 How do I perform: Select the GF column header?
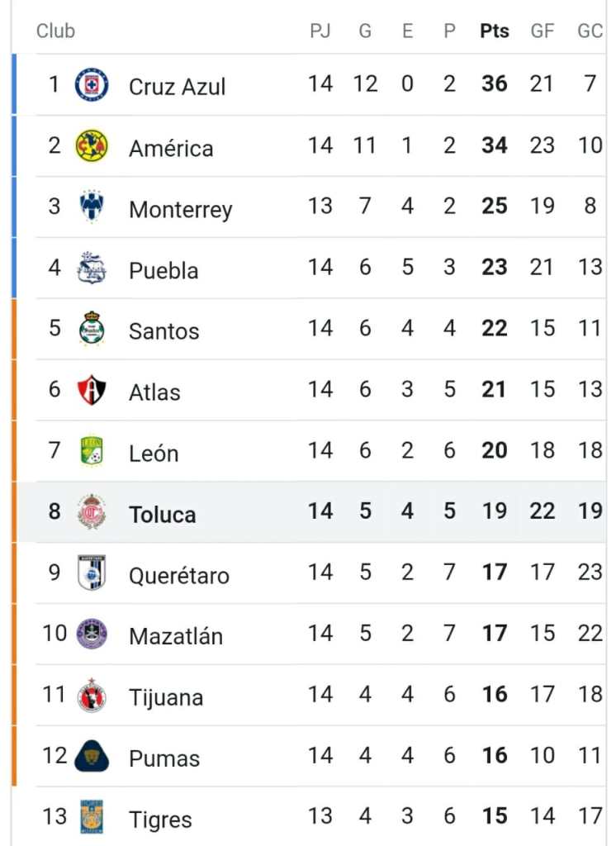(542, 31)
